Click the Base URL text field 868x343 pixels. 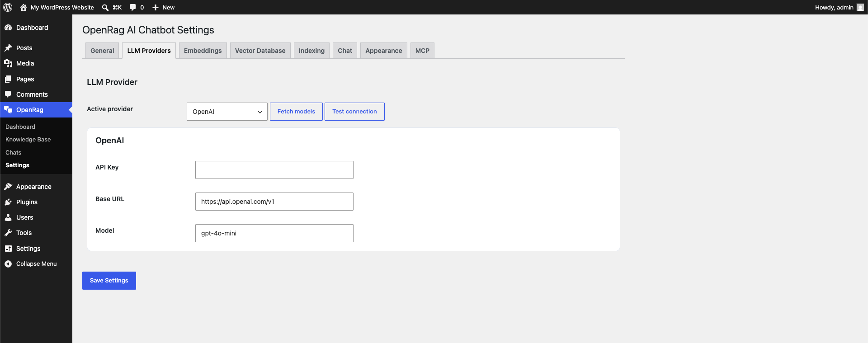(274, 202)
